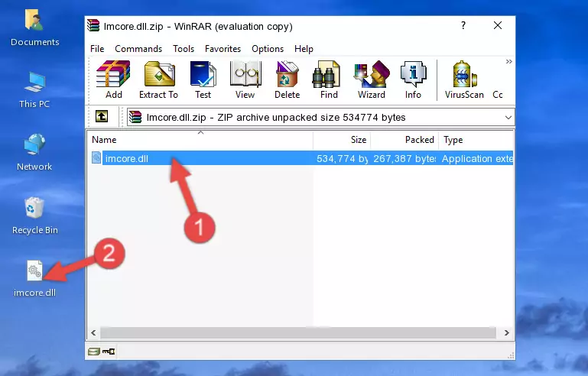Run the Test archive tool
Screen dimensions: 588x376
(x=203, y=79)
